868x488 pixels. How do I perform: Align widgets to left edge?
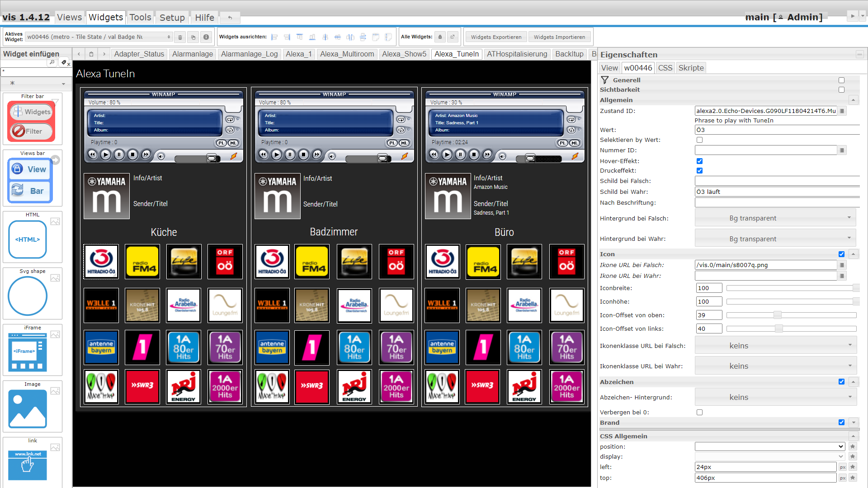(x=274, y=37)
